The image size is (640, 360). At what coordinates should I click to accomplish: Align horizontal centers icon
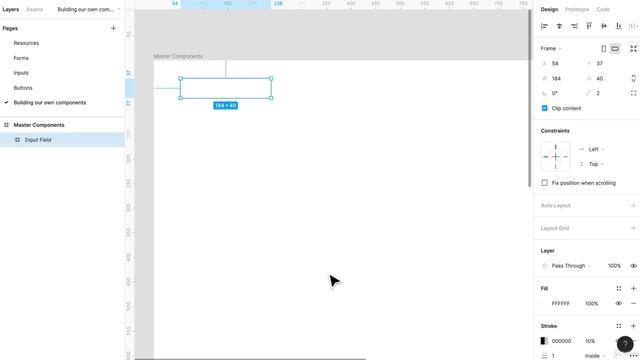[x=559, y=26]
